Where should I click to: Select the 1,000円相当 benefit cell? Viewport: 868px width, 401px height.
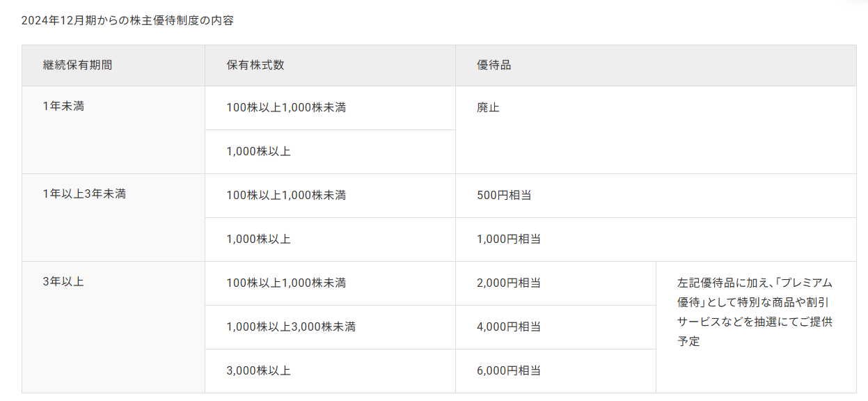509,239
